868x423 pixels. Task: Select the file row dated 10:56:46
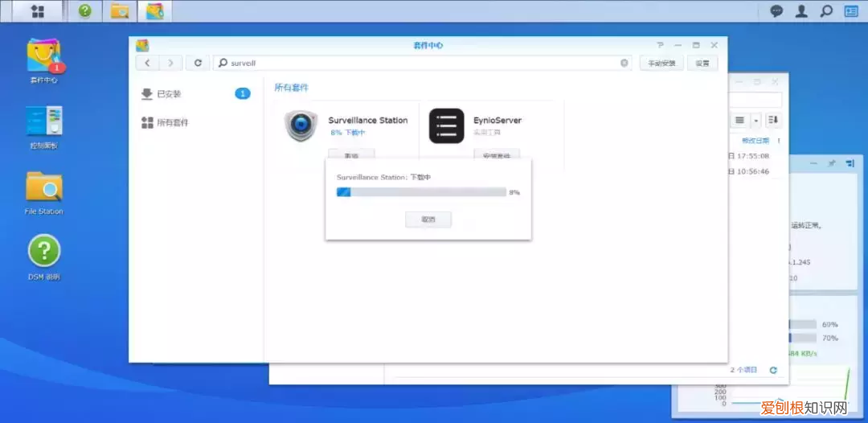click(x=748, y=171)
